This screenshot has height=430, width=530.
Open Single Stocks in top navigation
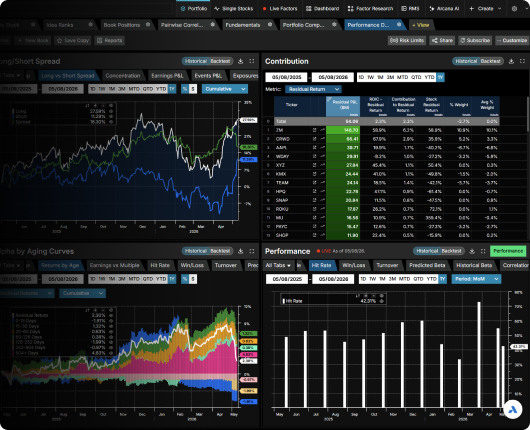tap(234, 9)
